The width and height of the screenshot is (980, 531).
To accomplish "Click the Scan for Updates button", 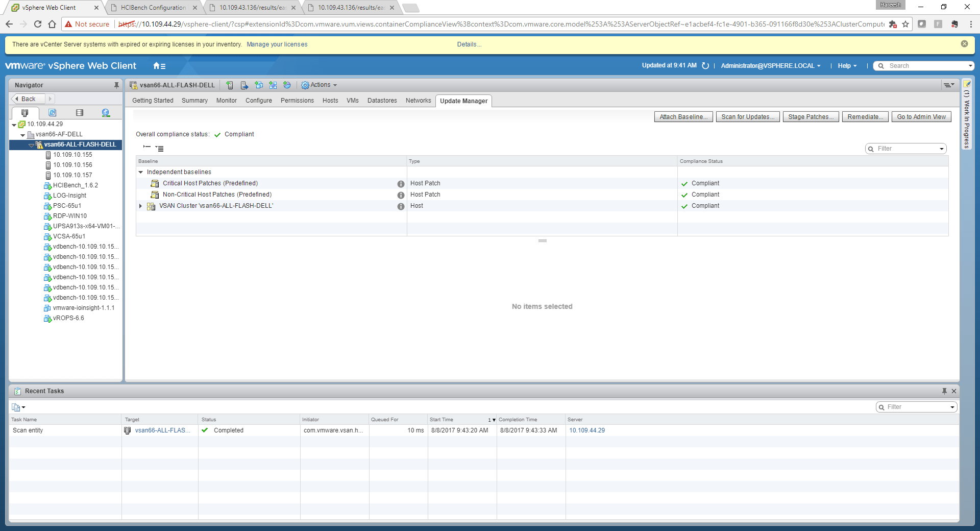I will (x=747, y=117).
